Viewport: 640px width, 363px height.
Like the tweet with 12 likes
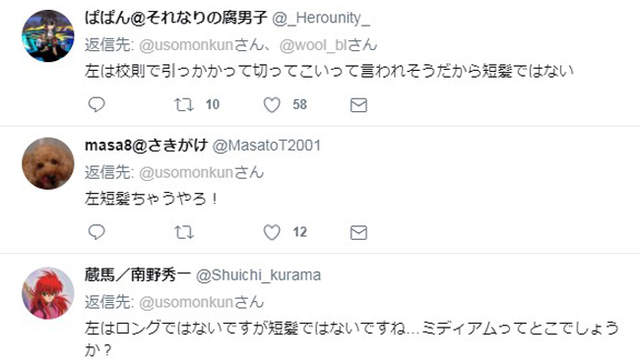[271, 232]
